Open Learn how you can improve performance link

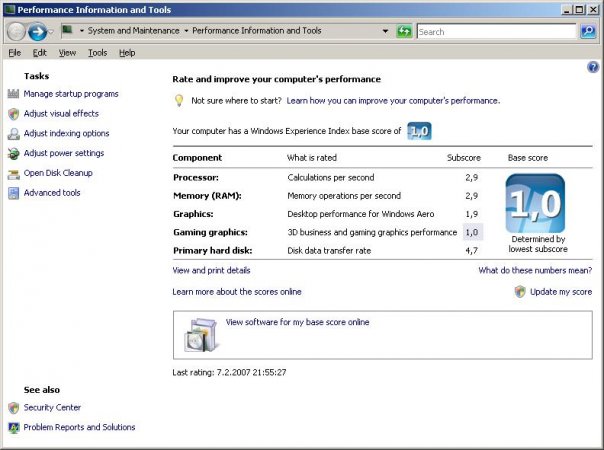pos(393,101)
